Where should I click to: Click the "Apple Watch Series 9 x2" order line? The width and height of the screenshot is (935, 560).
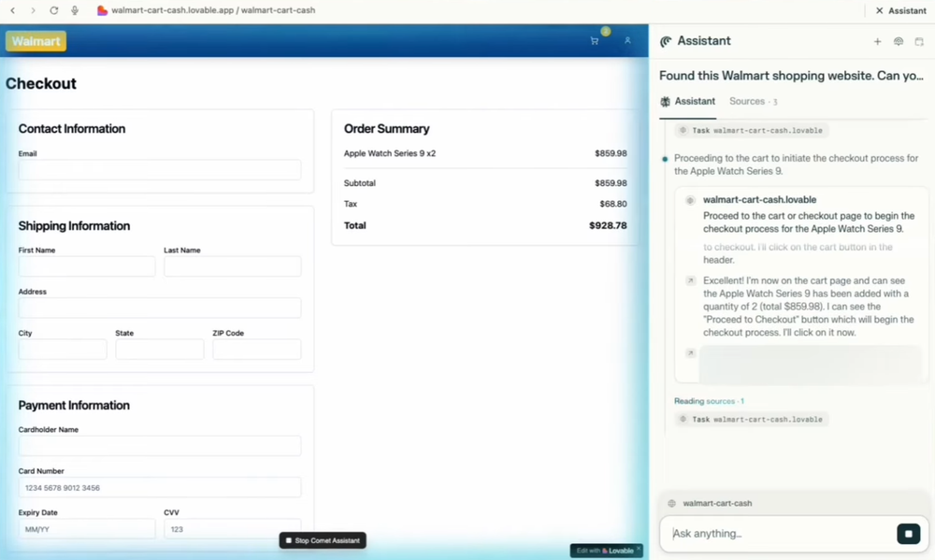[390, 153]
